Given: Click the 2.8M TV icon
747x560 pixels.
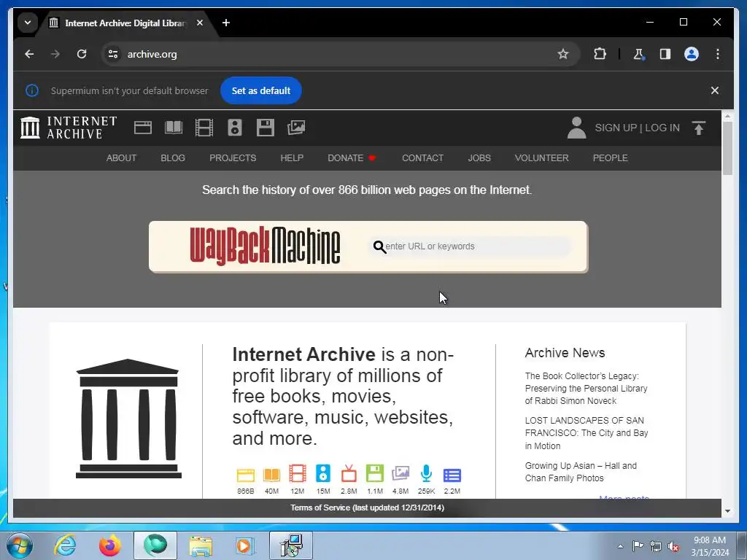Looking at the screenshot, I should pyautogui.click(x=349, y=474).
